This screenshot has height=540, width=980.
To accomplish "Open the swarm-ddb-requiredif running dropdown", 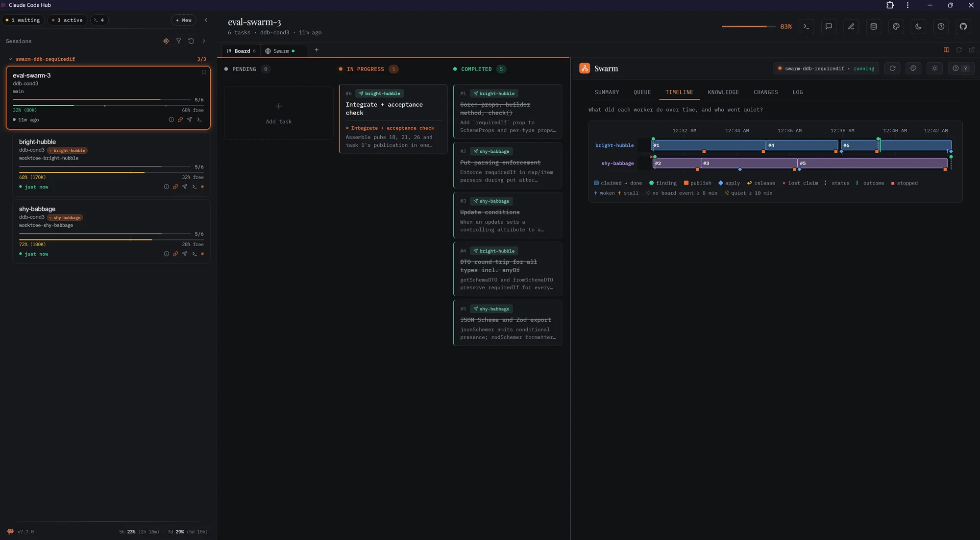I will tap(826, 69).
